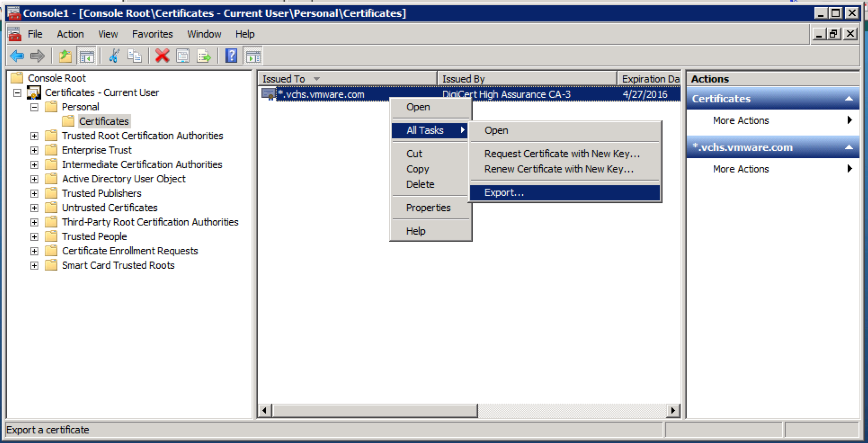Toggle Show/Hide Action Pane toolbar button

click(x=253, y=56)
